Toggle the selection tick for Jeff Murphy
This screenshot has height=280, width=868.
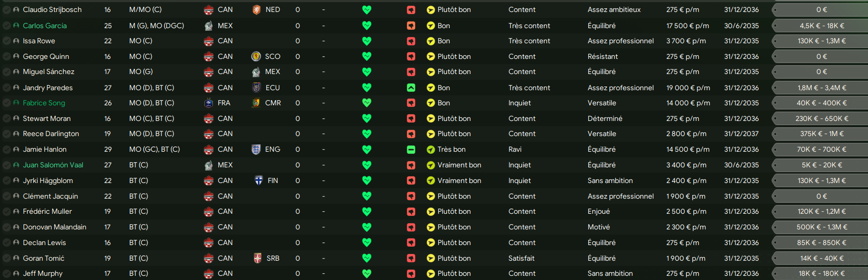[7, 274]
